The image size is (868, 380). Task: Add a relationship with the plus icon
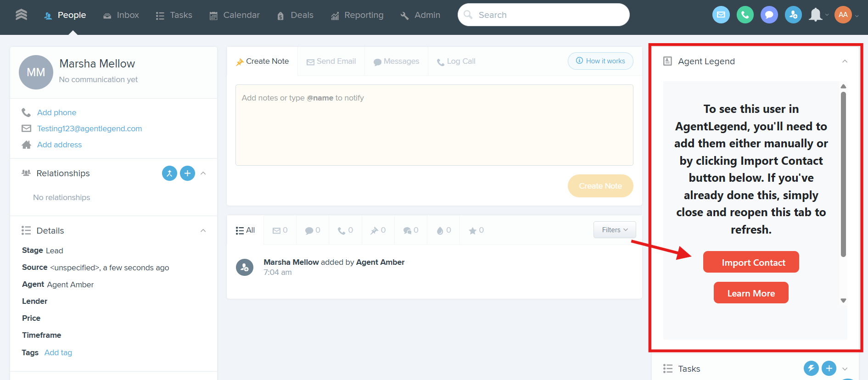point(187,173)
